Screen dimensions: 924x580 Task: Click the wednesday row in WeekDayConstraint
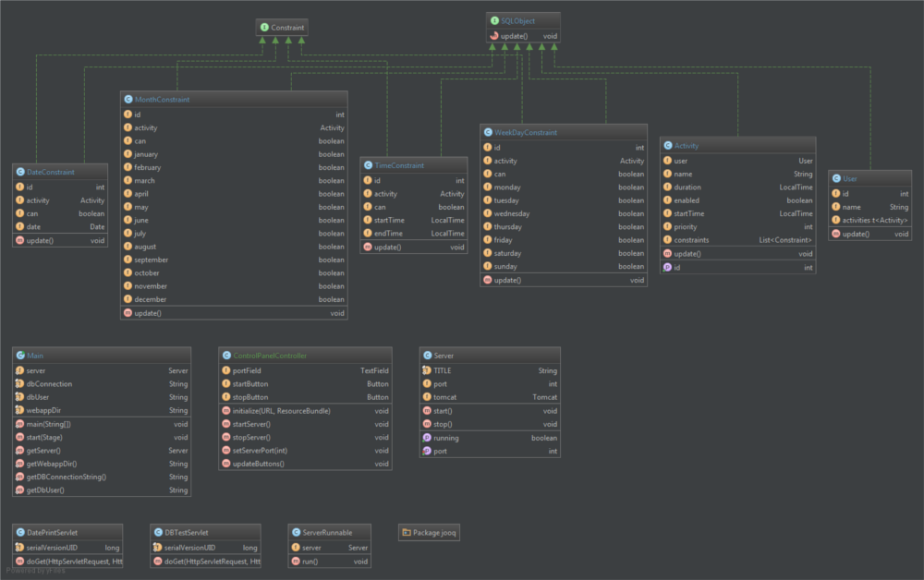coord(564,213)
